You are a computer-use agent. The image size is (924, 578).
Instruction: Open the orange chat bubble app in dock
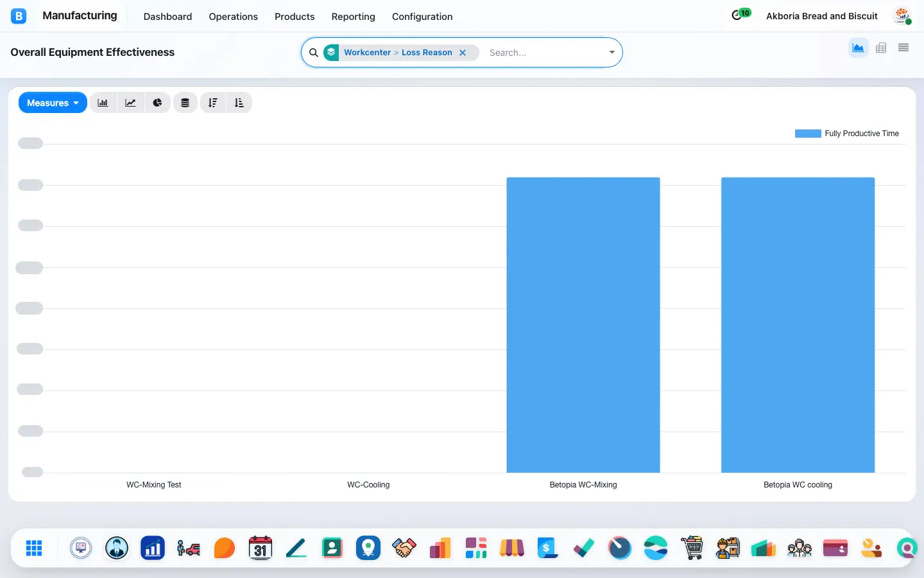click(x=225, y=548)
